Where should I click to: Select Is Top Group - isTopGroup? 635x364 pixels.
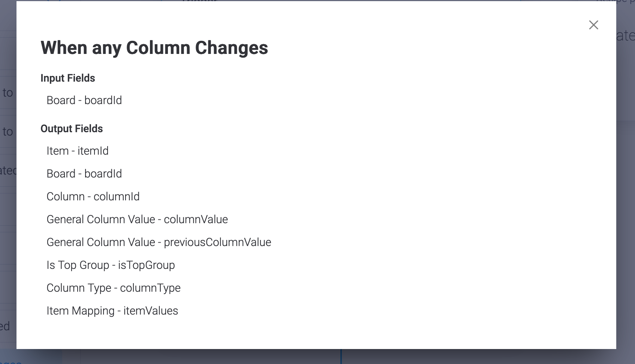point(111,265)
